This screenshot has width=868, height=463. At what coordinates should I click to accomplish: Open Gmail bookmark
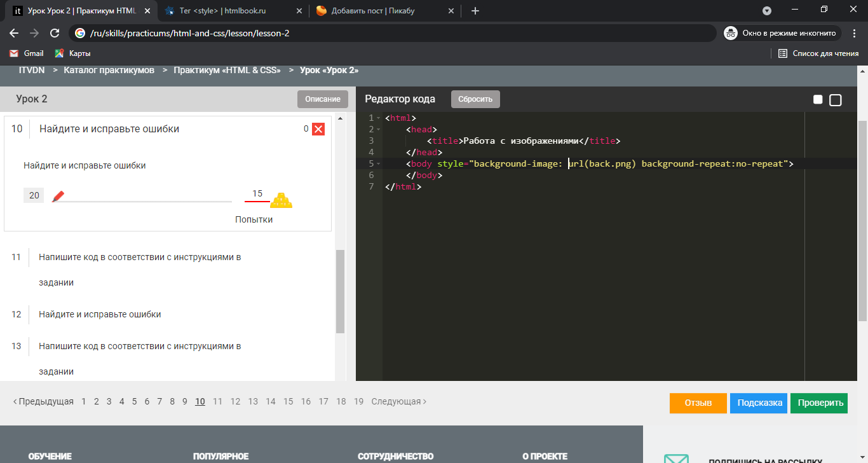pyautogui.click(x=27, y=53)
